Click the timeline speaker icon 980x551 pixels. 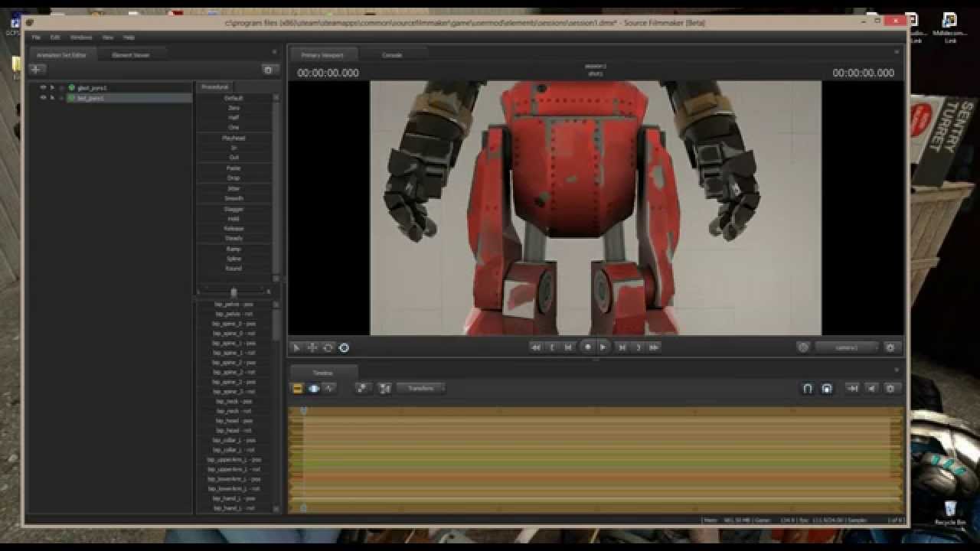point(871,389)
